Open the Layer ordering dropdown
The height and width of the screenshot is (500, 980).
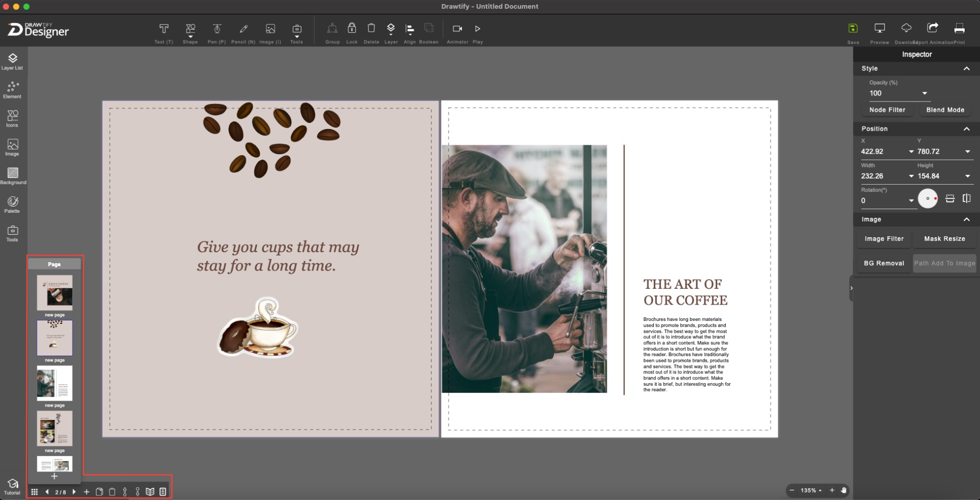(391, 33)
